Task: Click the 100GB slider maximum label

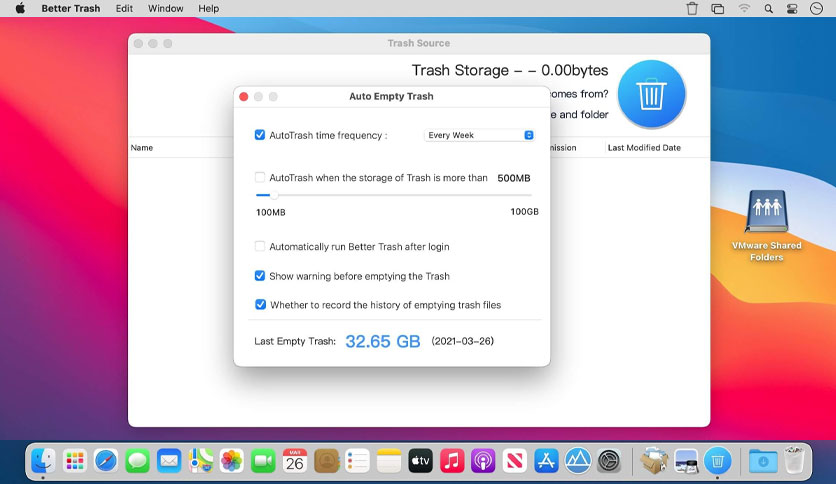Action: tap(525, 212)
